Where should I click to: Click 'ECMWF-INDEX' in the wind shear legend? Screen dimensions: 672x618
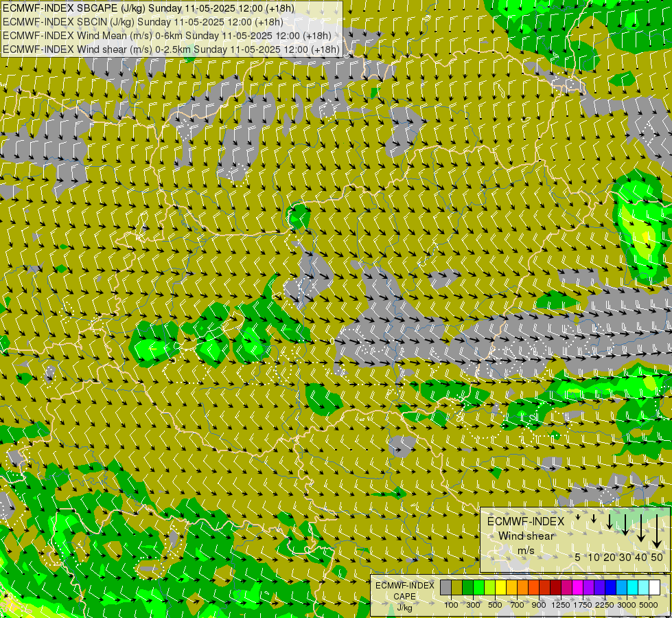[x=526, y=521]
